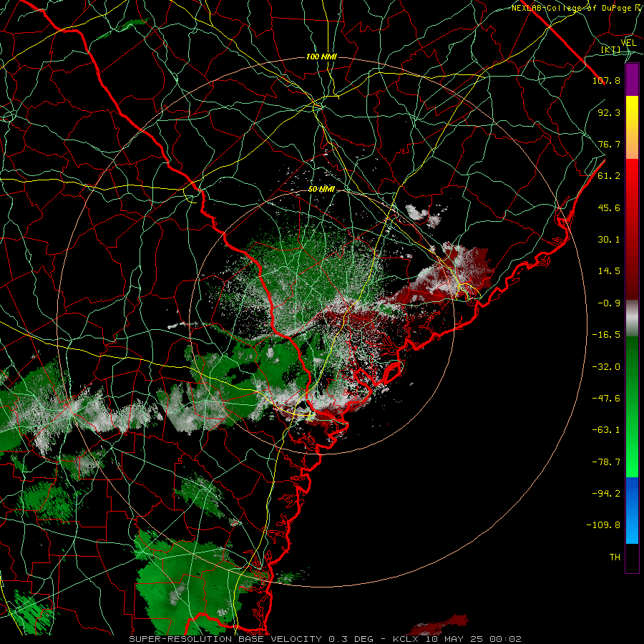Screen dimensions: 644x644
Task: Click the red segment of color bar
Action: point(632,229)
